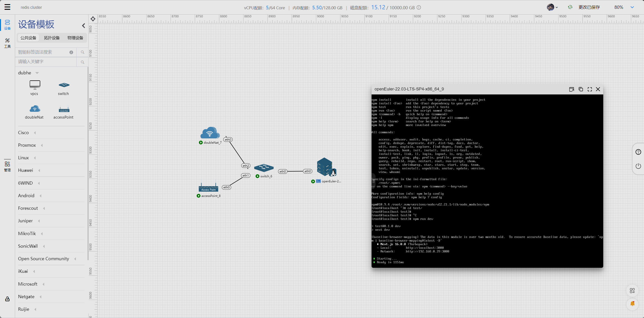Click the canvas center crosshair icon
644x318 pixels.
coord(93,19)
